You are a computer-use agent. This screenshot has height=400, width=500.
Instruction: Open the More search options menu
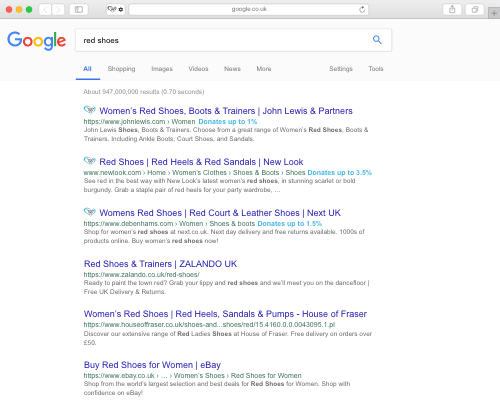264,69
